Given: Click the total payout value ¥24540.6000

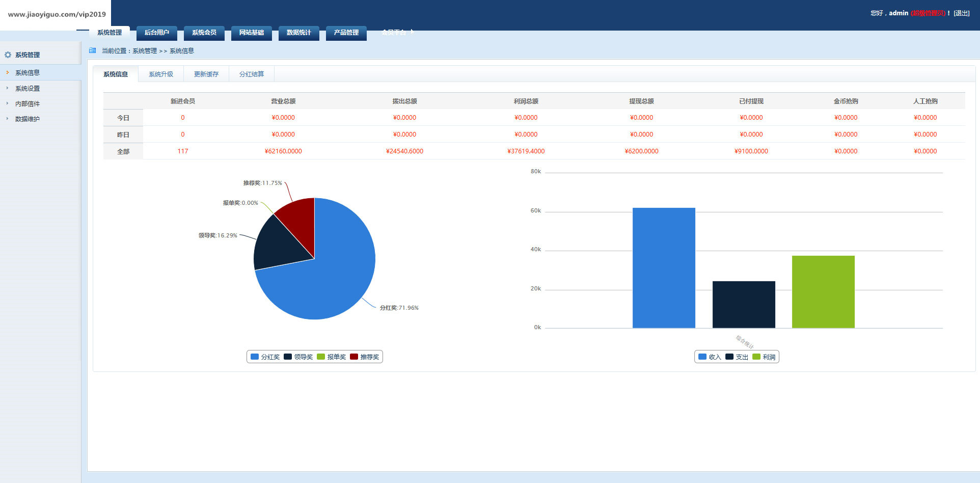Looking at the screenshot, I should (404, 151).
